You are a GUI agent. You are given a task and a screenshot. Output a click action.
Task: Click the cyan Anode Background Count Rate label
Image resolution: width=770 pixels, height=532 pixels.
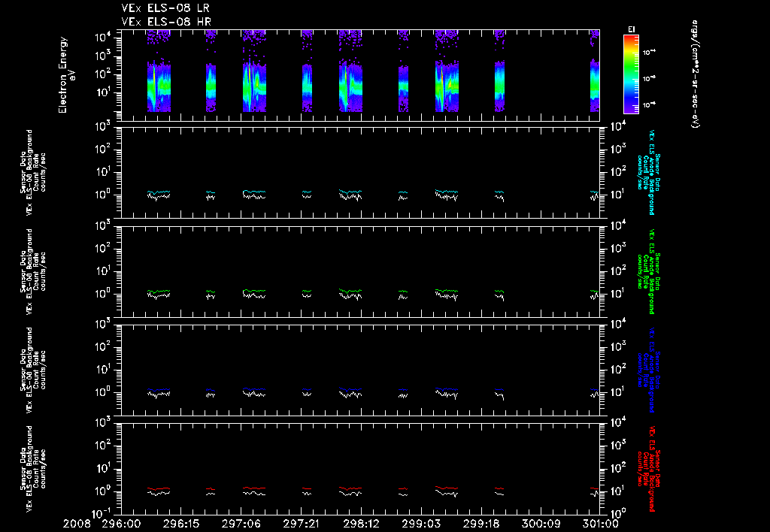pos(649,172)
